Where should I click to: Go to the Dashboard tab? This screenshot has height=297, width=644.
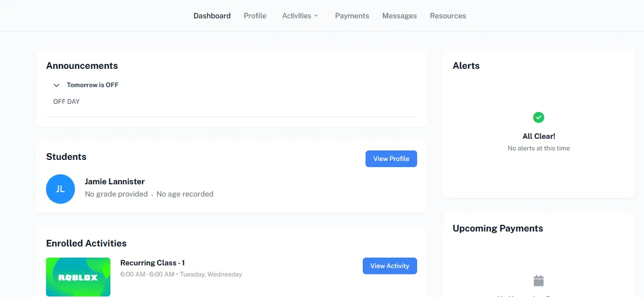click(x=212, y=16)
